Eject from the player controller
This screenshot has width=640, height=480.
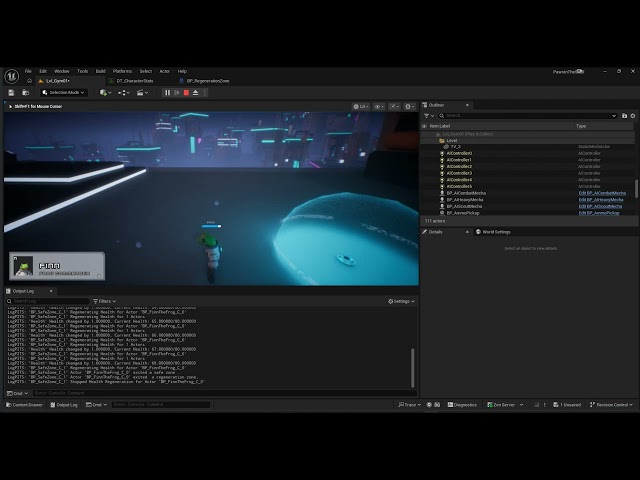point(196,93)
